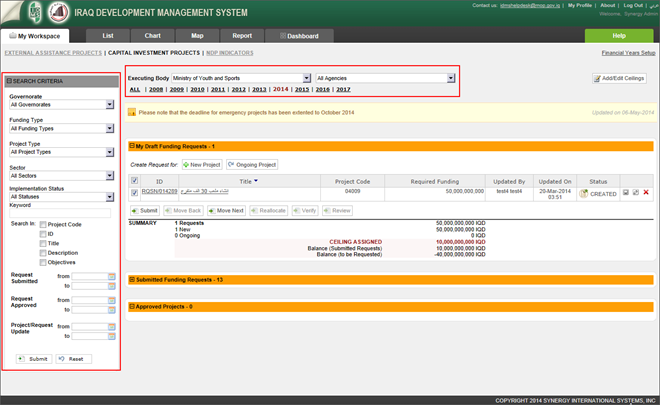Viewport: 660px width, 405px height.
Task: Open request ID RQSN/014289 link
Action: coord(159,191)
